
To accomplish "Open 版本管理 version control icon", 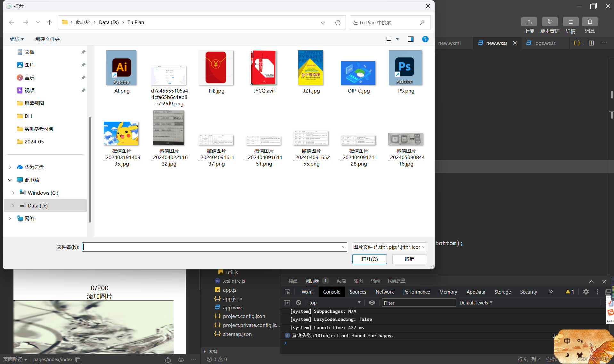I will [550, 22].
